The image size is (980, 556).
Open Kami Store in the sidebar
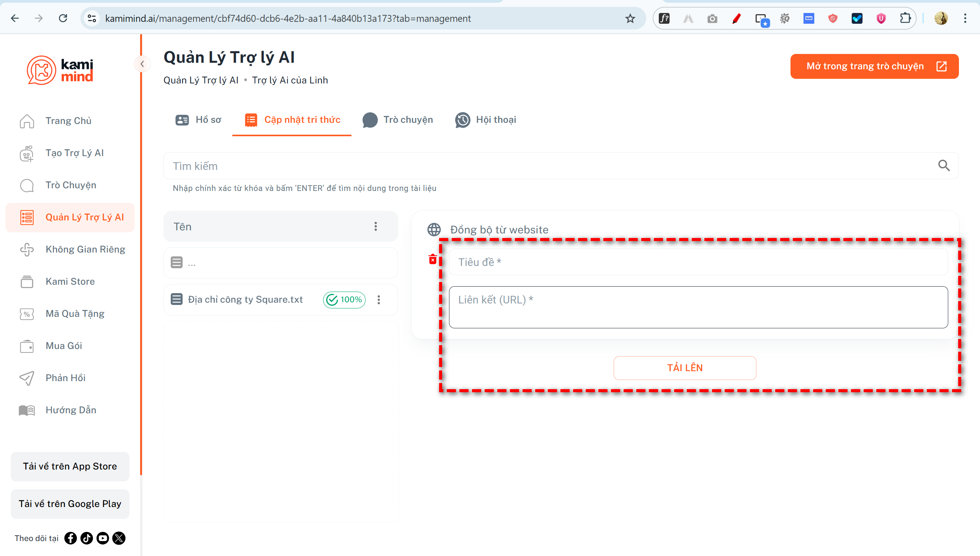coord(70,281)
